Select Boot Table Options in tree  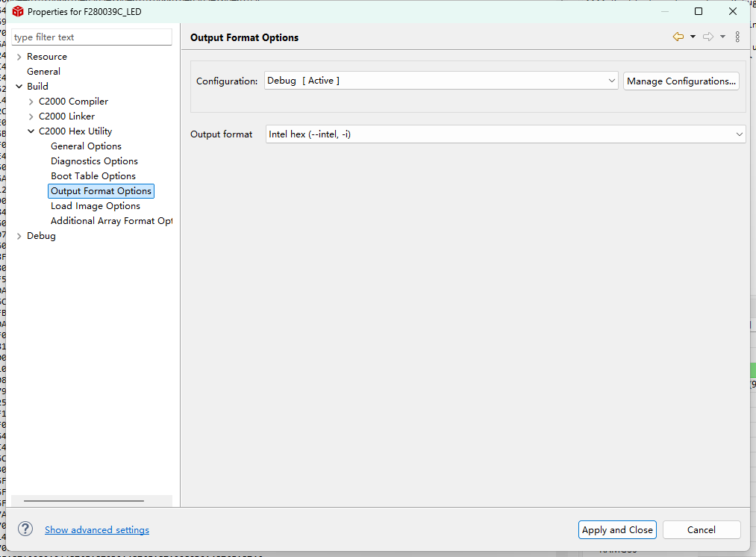click(x=93, y=176)
